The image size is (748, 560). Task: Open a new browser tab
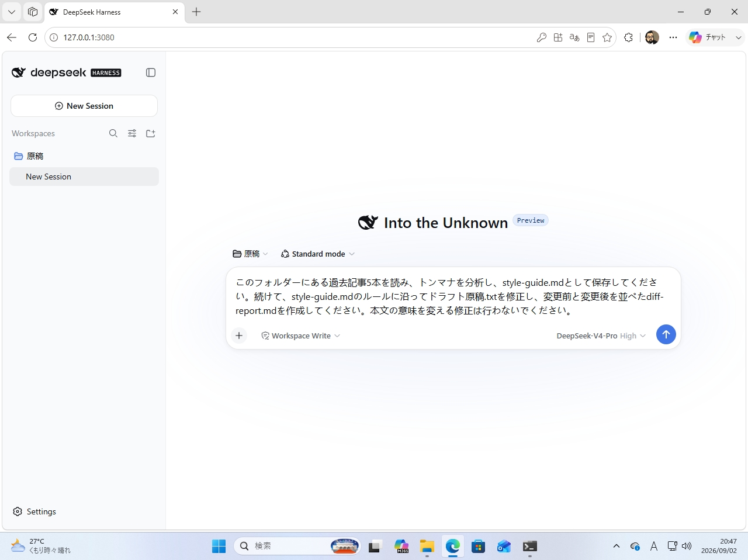click(x=196, y=12)
